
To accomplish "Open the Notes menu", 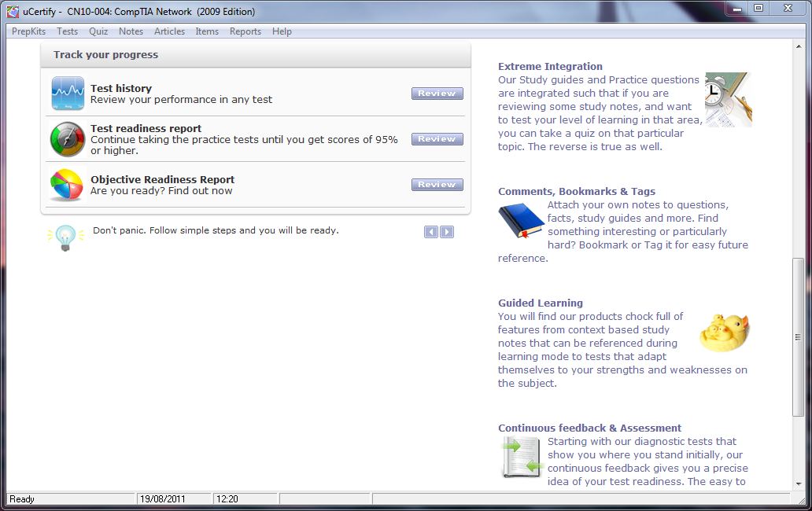I will [x=131, y=31].
